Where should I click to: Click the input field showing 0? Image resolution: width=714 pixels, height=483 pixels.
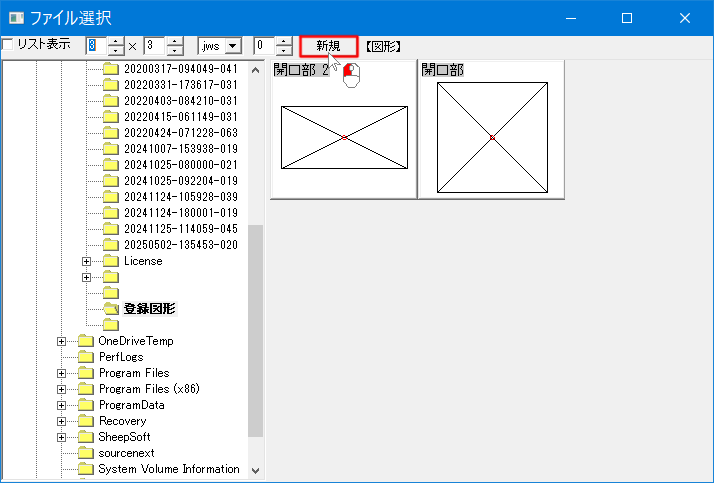click(x=264, y=46)
